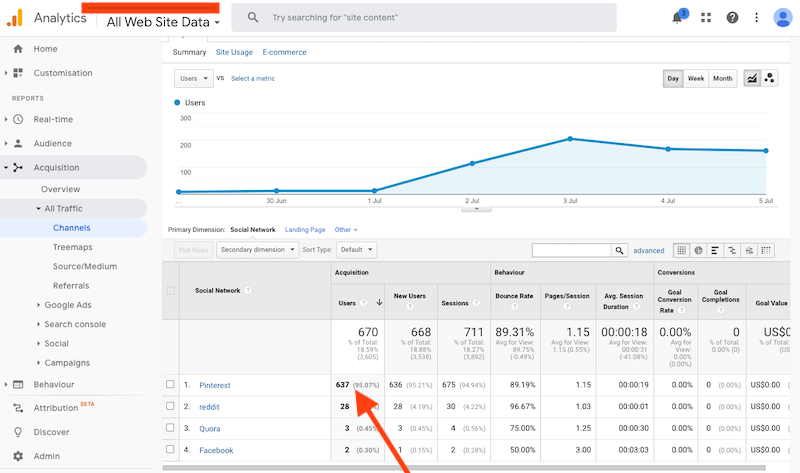
Task: Click the search magnifier in top bar
Action: point(253,17)
